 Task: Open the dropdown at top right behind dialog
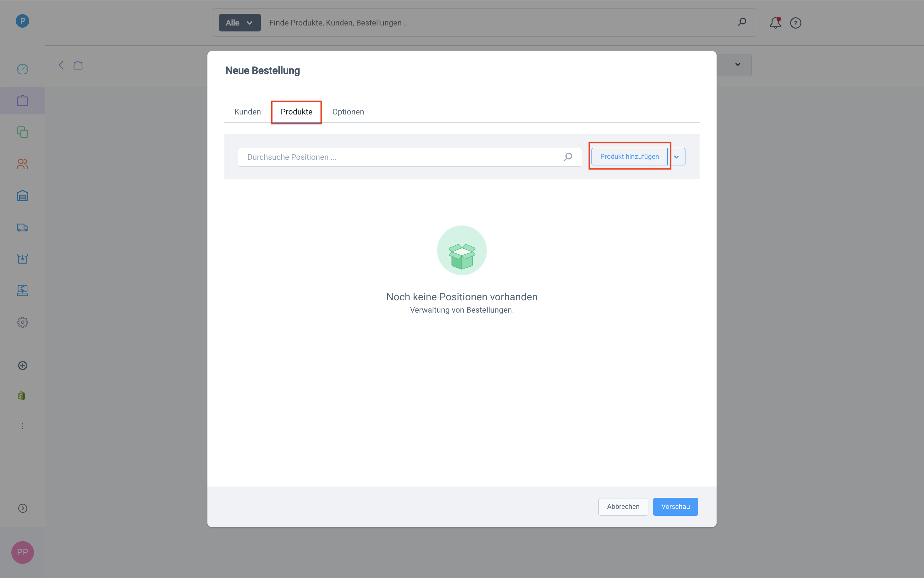pyautogui.click(x=738, y=64)
